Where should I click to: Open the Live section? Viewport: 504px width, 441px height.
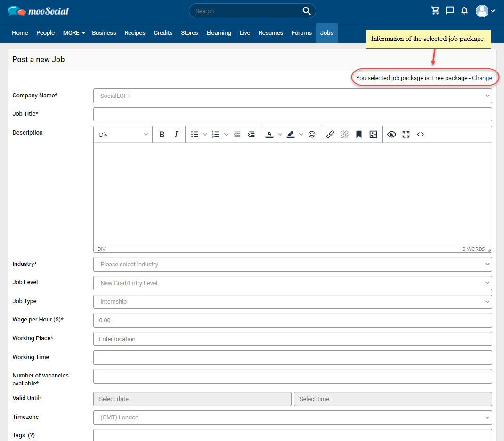pyautogui.click(x=244, y=33)
